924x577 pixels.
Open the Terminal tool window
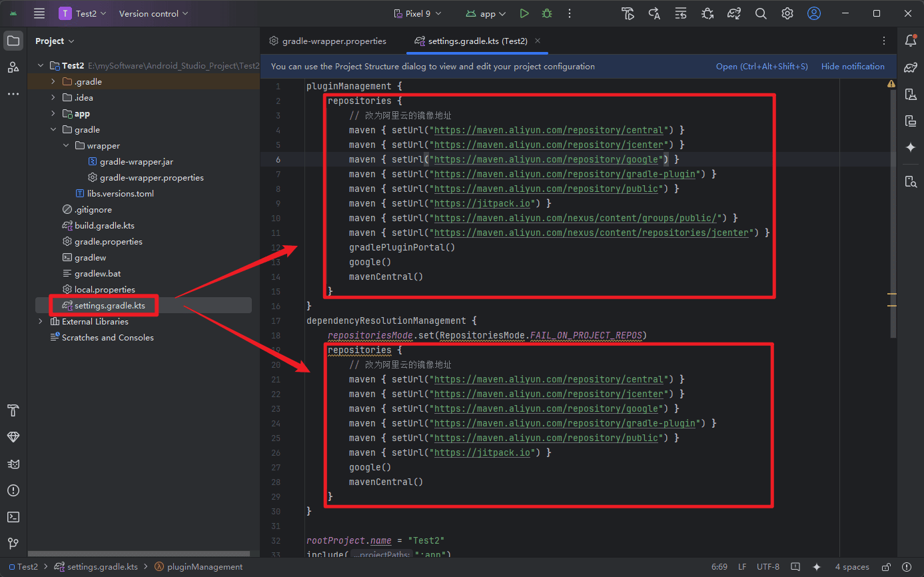coord(13,517)
